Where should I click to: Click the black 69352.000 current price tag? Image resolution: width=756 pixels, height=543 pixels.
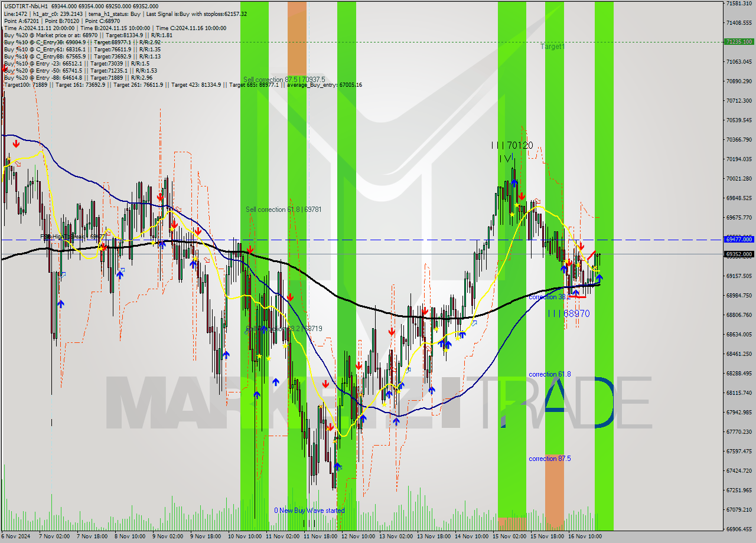pyautogui.click(x=738, y=254)
